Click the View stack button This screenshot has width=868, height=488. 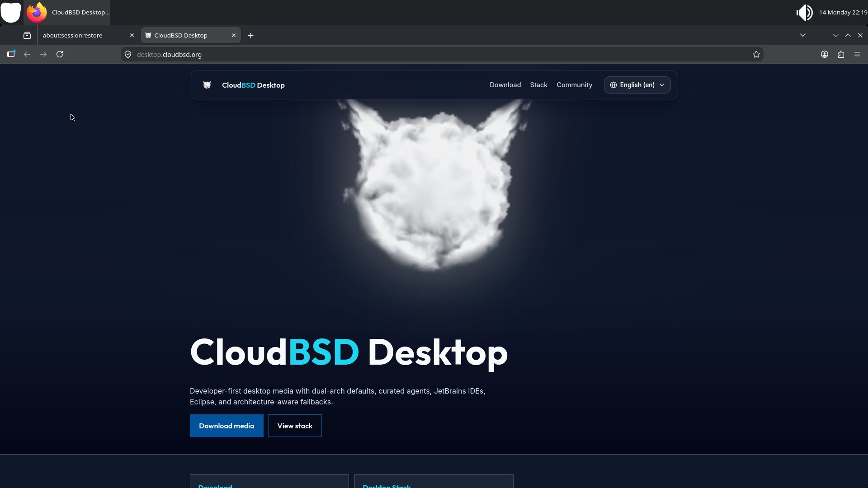pyautogui.click(x=295, y=426)
